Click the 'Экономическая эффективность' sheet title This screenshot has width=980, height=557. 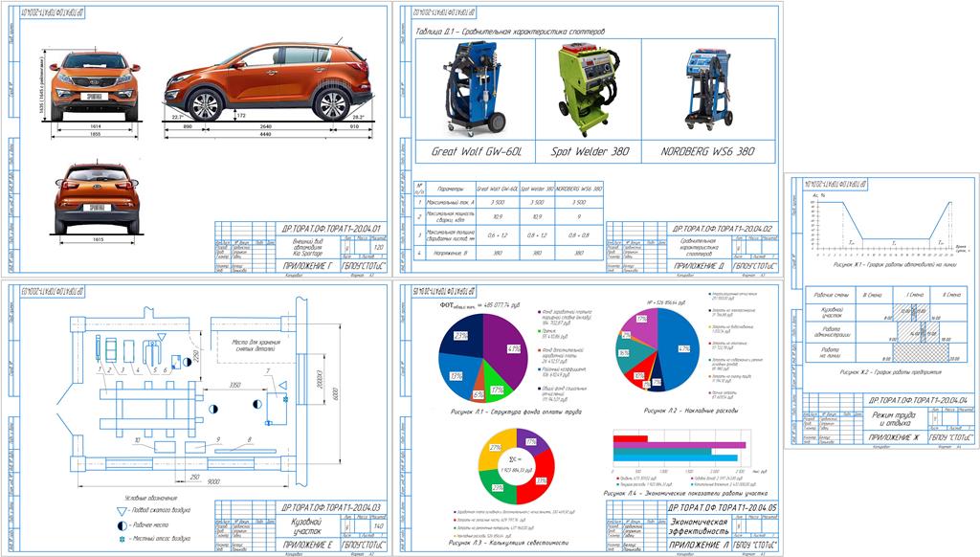699,525
